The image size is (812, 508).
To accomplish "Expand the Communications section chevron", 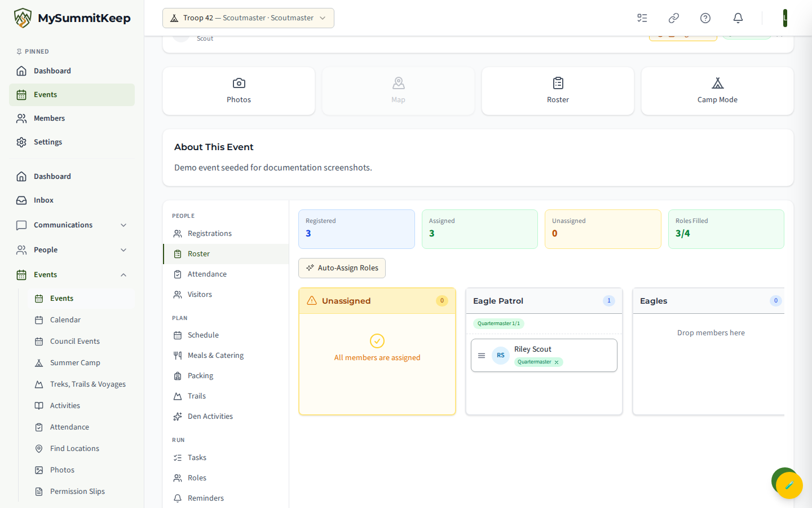I will tap(123, 225).
